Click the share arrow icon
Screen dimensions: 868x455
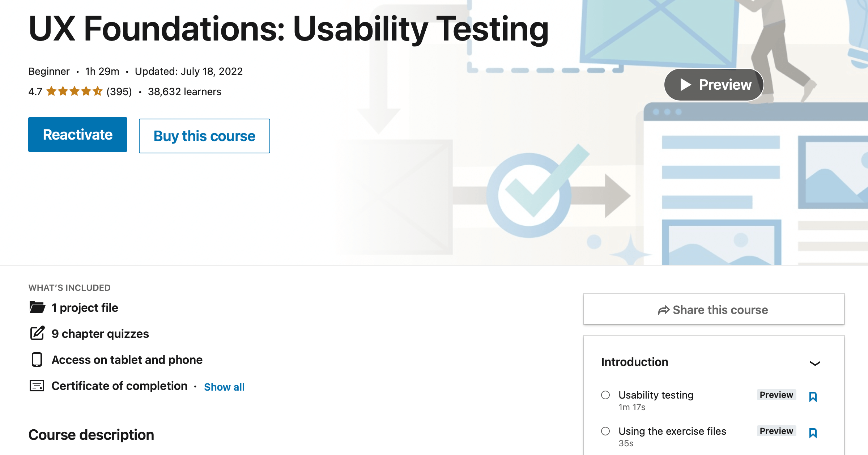click(664, 310)
